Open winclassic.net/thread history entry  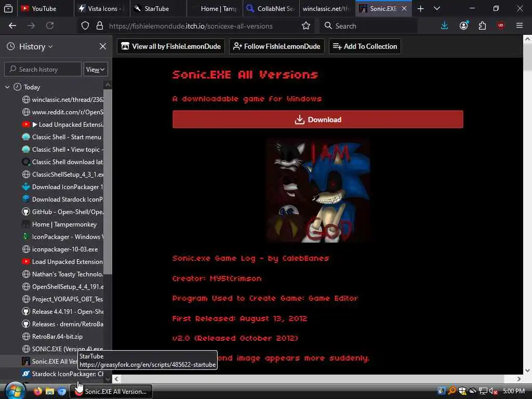click(x=62, y=100)
